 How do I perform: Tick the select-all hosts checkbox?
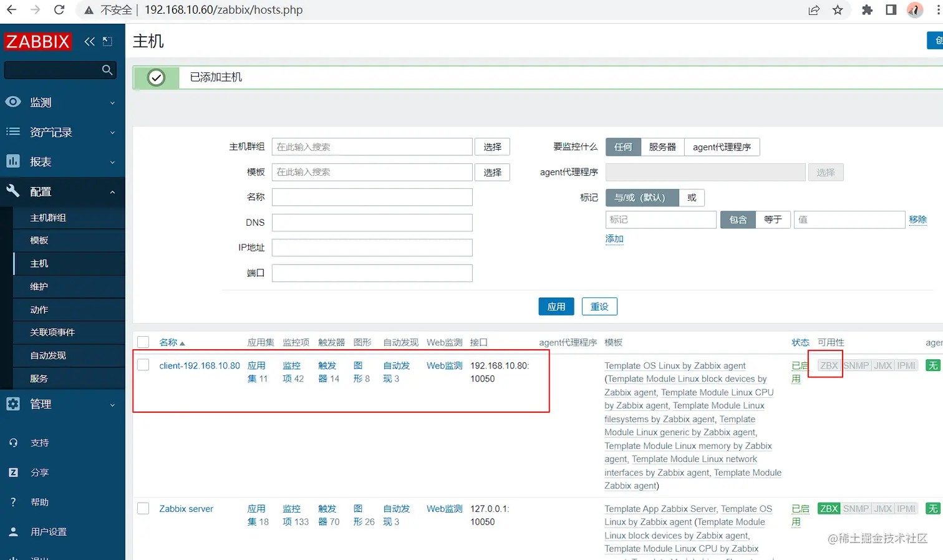(x=143, y=342)
